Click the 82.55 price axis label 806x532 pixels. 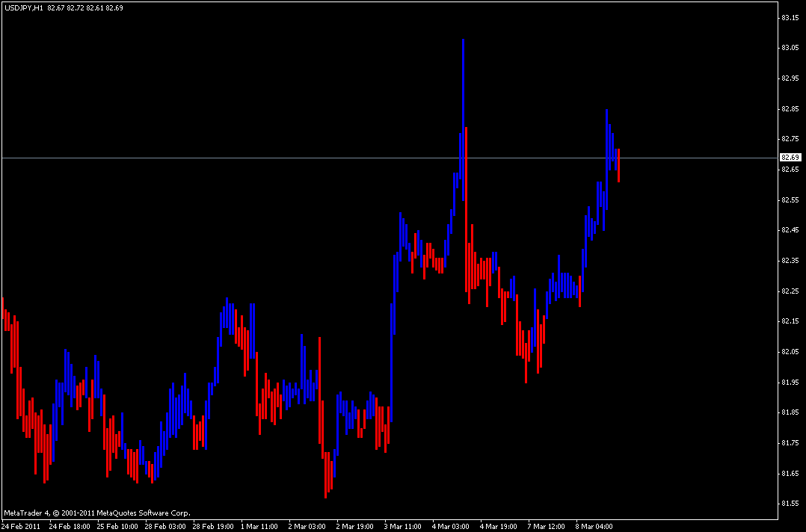click(790, 199)
